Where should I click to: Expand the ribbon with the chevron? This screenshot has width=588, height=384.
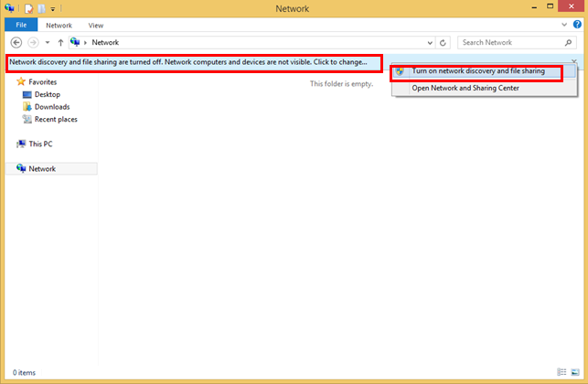(564, 25)
